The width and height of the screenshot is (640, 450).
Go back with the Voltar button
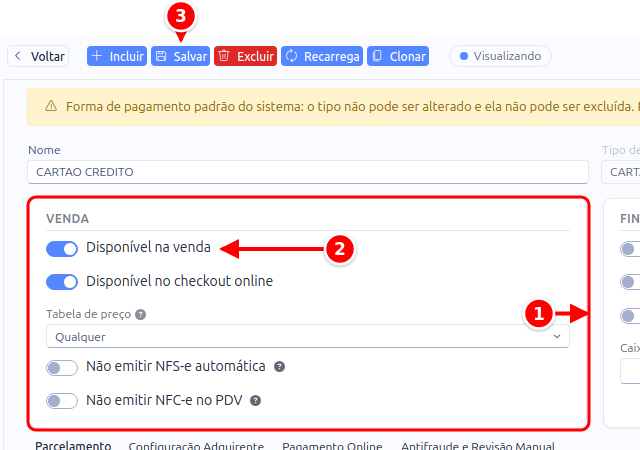(x=38, y=56)
